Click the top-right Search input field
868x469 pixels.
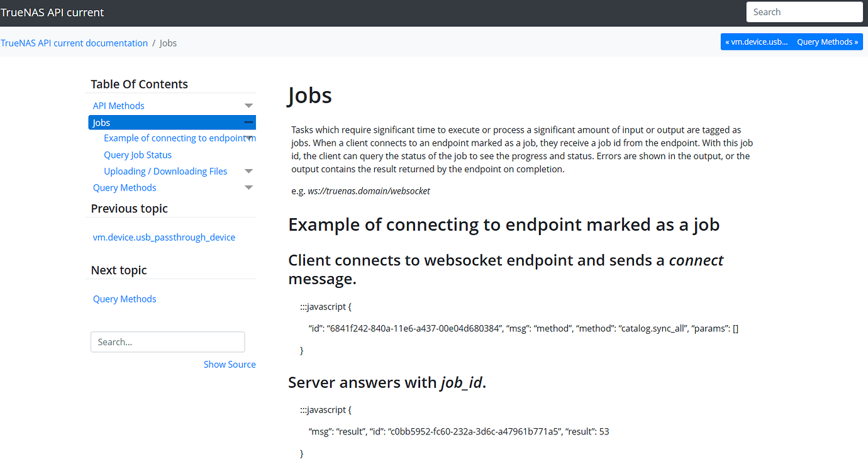coord(804,11)
